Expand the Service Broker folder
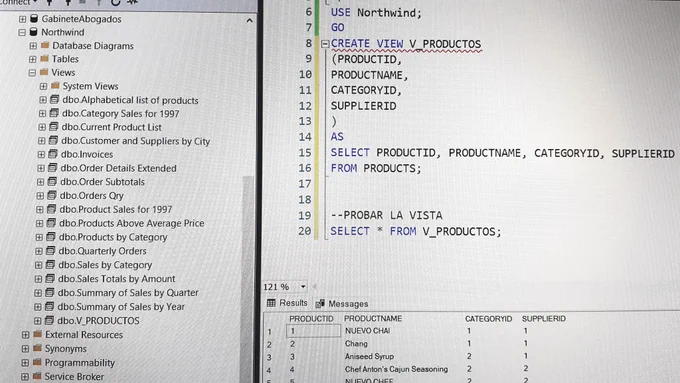 pyautogui.click(x=25, y=376)
